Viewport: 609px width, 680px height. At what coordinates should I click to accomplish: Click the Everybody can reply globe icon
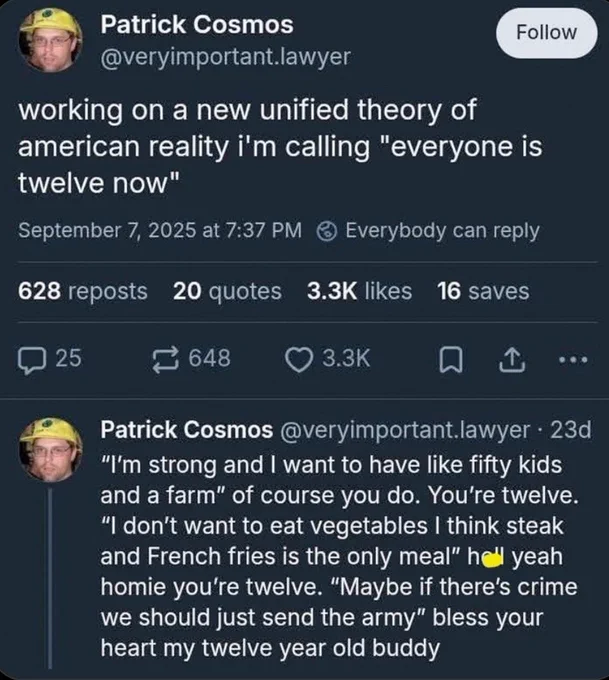(x=327, y=231)
